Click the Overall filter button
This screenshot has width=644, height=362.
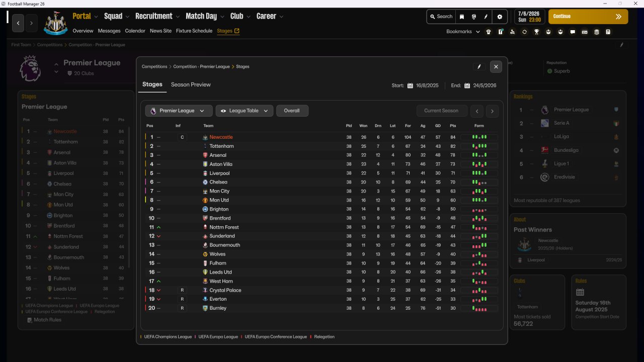point(292,111)
